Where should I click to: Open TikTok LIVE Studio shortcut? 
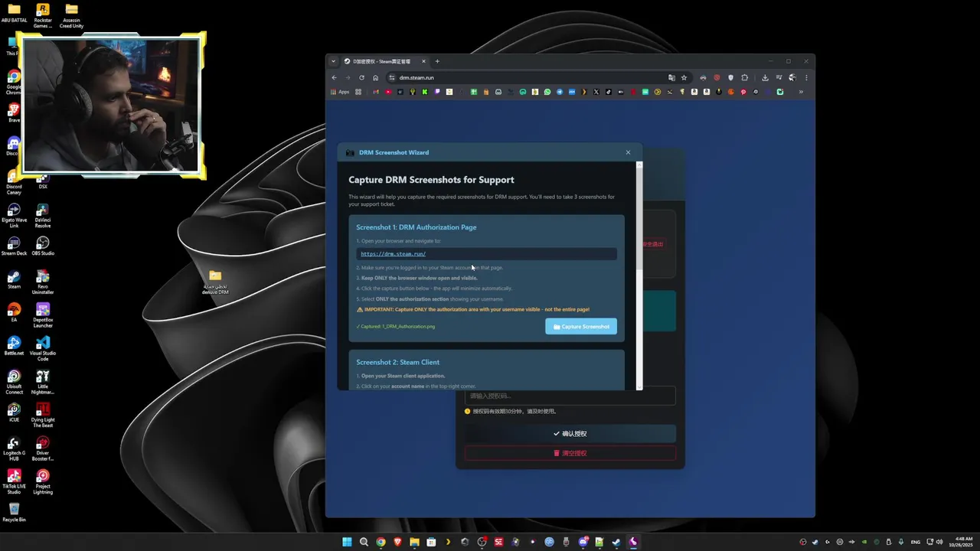(x=14, y=482)
